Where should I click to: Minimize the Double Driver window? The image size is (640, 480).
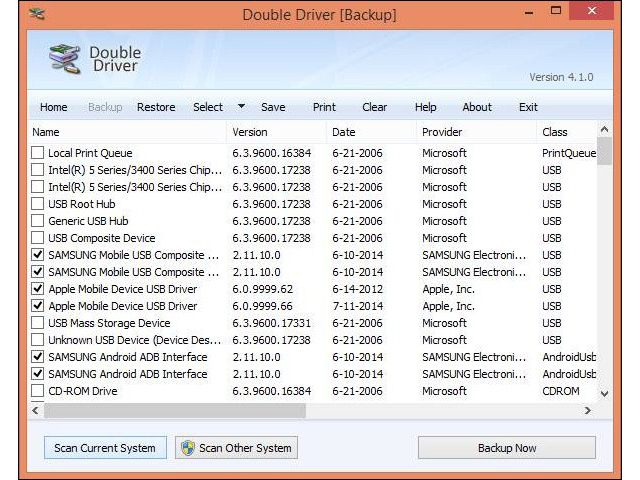coord(529,12)
